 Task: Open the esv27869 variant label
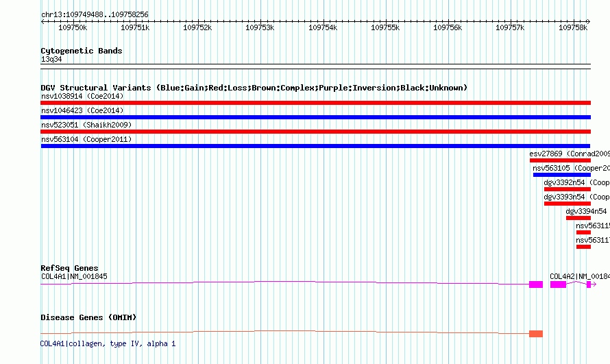click(570, 154)
